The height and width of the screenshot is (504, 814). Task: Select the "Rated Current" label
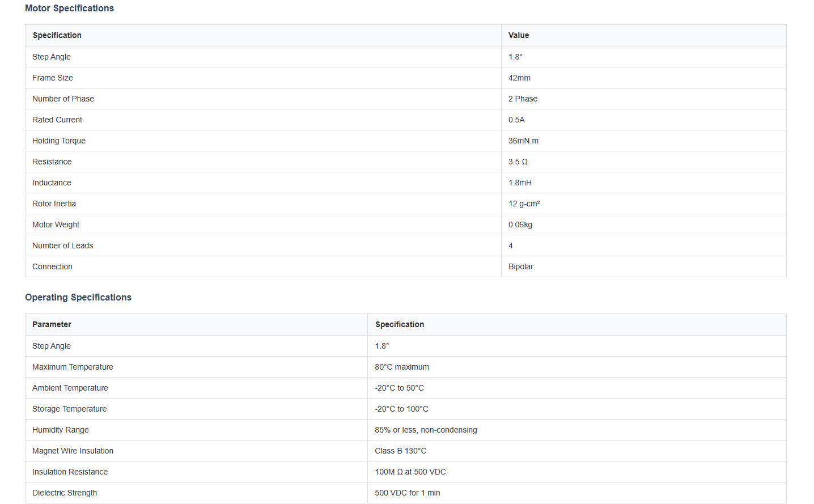pyautogui.click(x=57, y=120)
